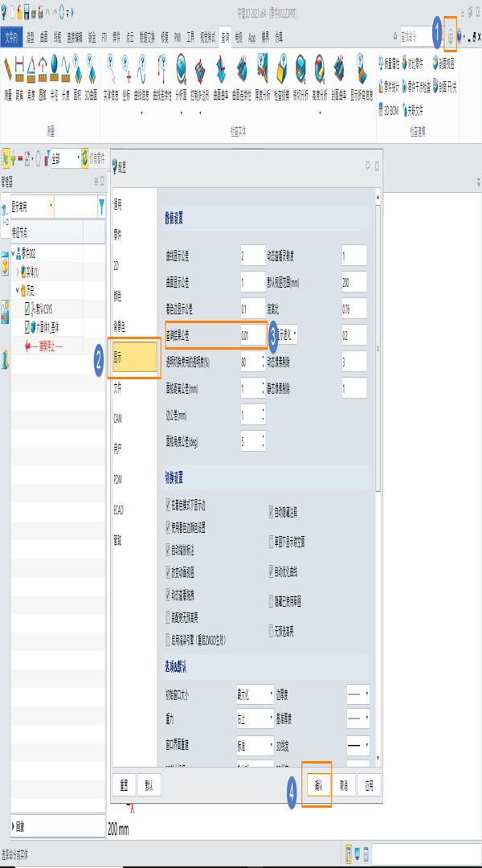The width and height of the screenshot is (482, 868).
Task: Collapse the 历史 tree node
Action: [x=18, y=289]
